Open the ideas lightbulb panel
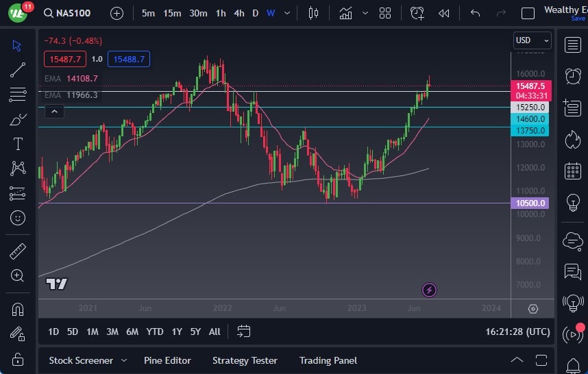 (x=572, y=203)
